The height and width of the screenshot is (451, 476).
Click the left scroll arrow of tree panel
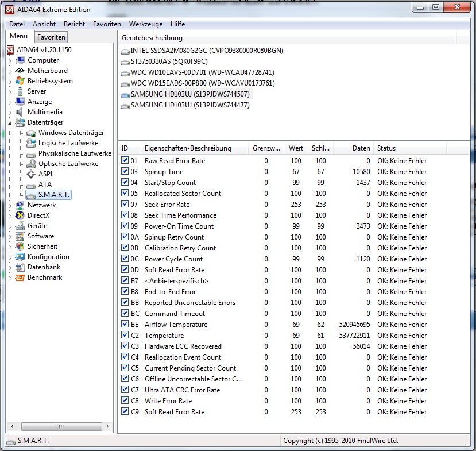click(12, 426)
